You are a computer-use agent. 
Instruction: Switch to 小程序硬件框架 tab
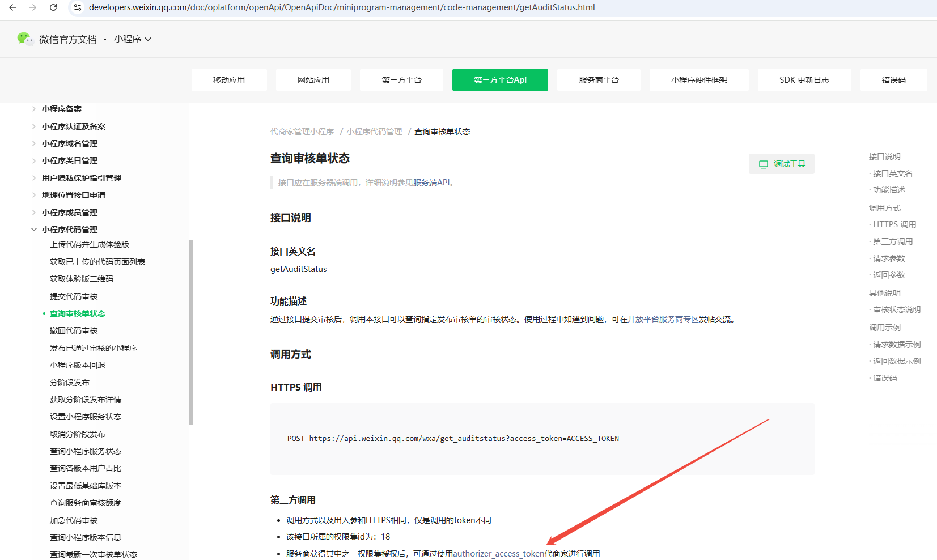pos(699,80)
